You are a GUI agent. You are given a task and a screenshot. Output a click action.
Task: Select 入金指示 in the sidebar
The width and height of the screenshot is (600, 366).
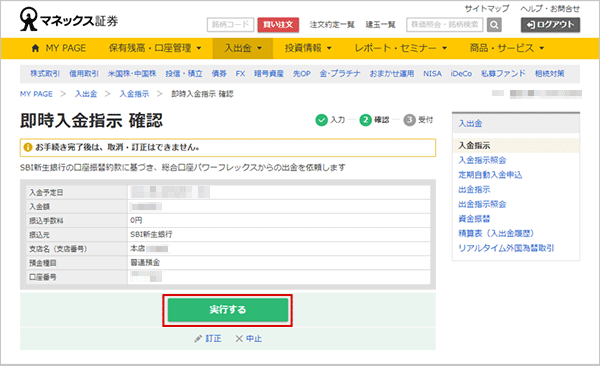(474, 145)
